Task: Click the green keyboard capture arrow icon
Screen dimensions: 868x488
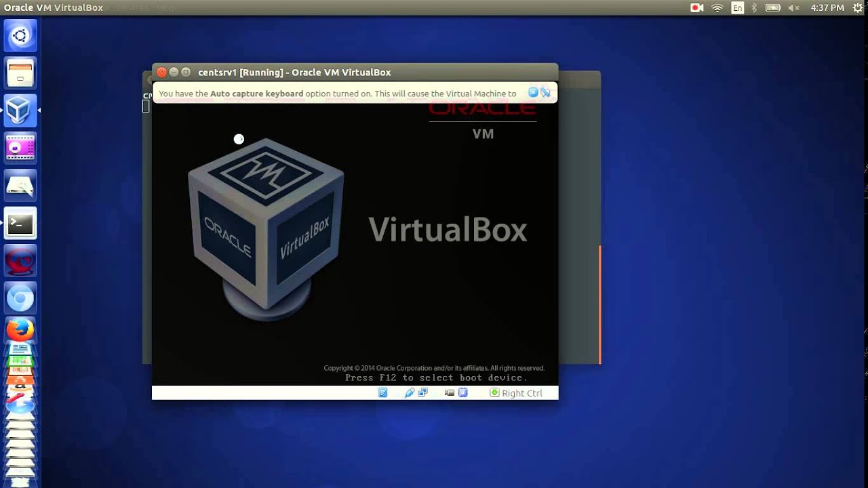Action: pos(494,393)
